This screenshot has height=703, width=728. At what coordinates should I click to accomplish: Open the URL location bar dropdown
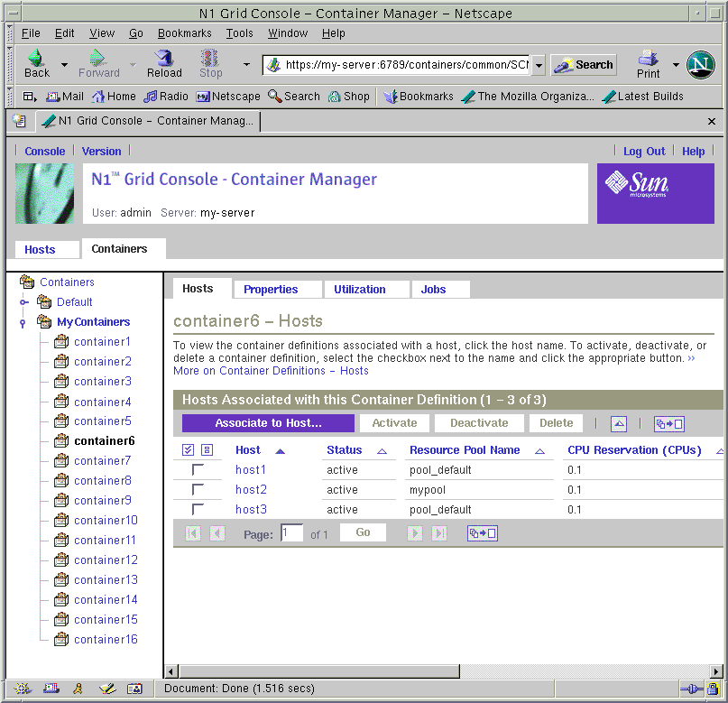[539, 64]
